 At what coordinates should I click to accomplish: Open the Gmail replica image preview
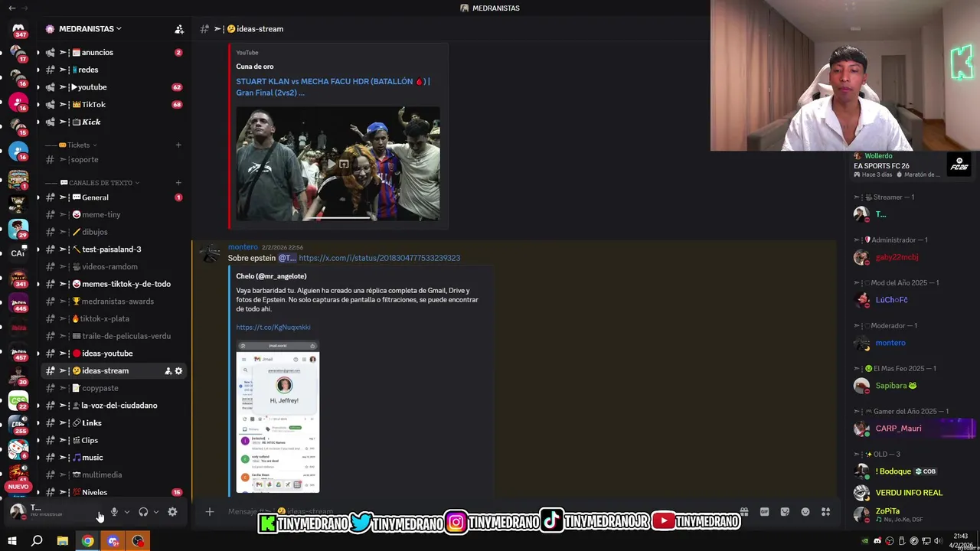point(277,417)
